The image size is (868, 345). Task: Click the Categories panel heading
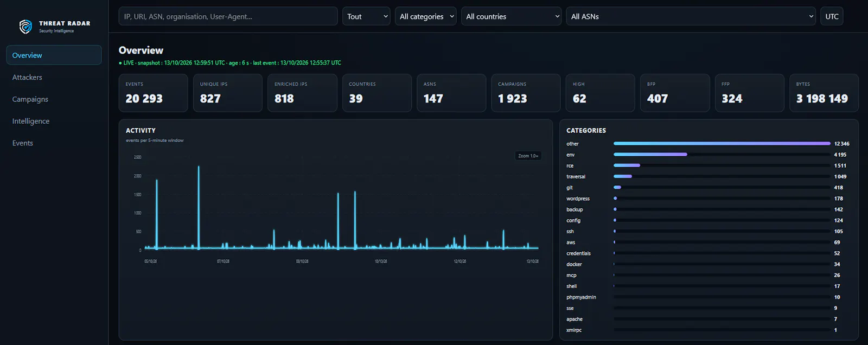click(586, 131)
